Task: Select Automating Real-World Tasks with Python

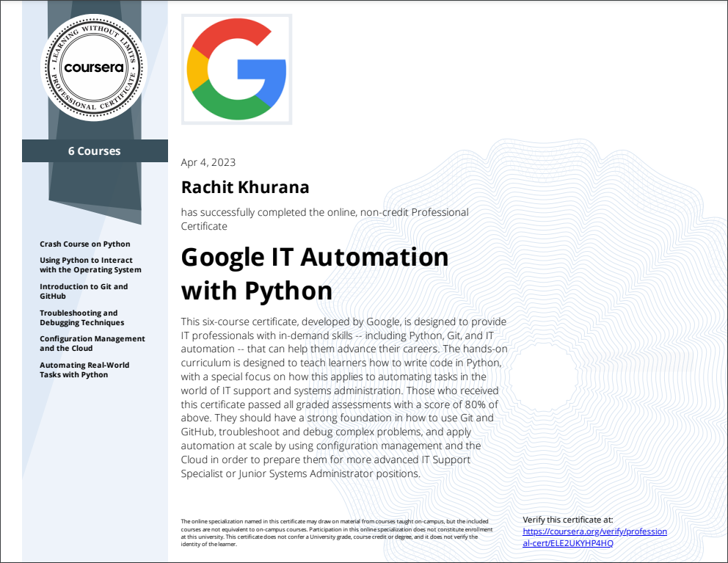Action: (x=84, y=370)
